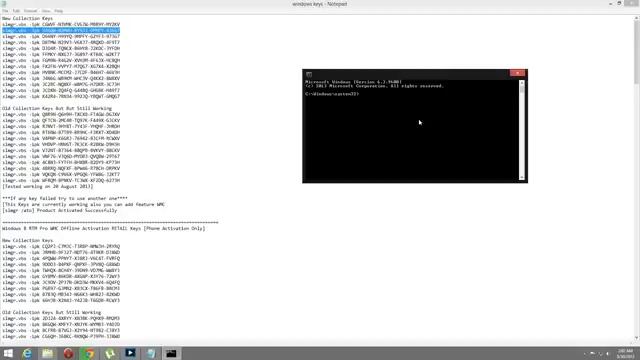
Task: Click the copyright line in Command Prompt
Action: tap(374, 86)
